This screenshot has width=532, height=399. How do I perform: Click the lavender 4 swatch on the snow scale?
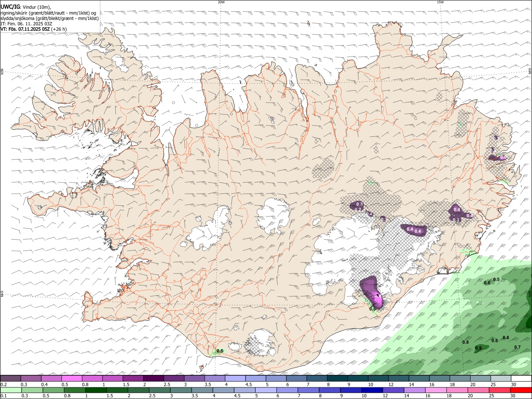tap(235, 379)
